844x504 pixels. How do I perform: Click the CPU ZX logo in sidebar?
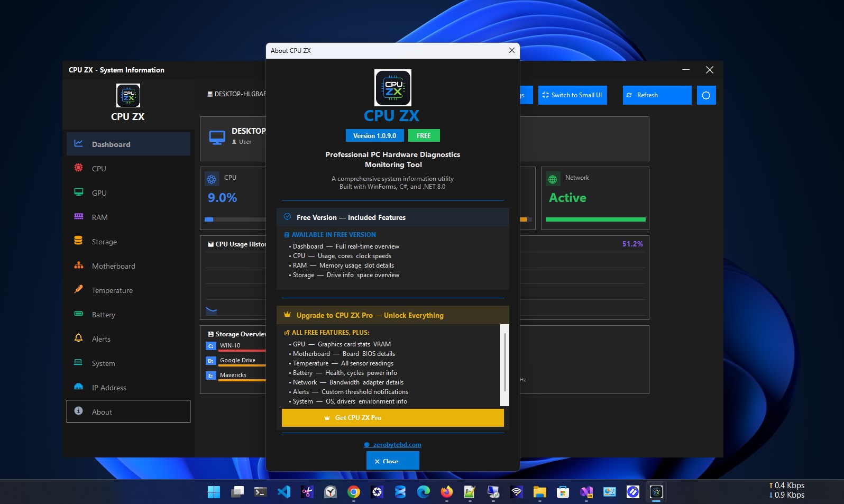coord(128,96)
